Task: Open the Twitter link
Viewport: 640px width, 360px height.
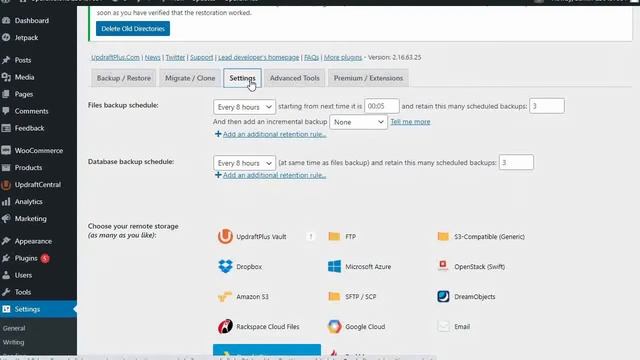Action: coord(175,58)
